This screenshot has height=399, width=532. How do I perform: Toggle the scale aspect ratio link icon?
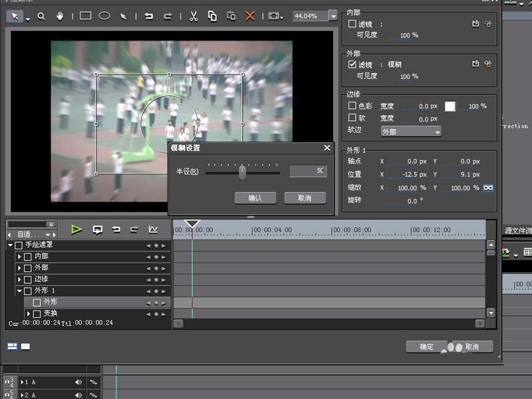488,188
